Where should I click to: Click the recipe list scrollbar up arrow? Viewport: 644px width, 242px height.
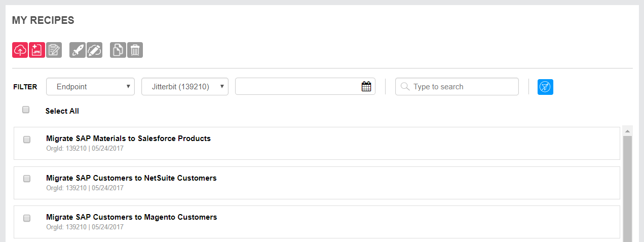click(x=628, y=131)
